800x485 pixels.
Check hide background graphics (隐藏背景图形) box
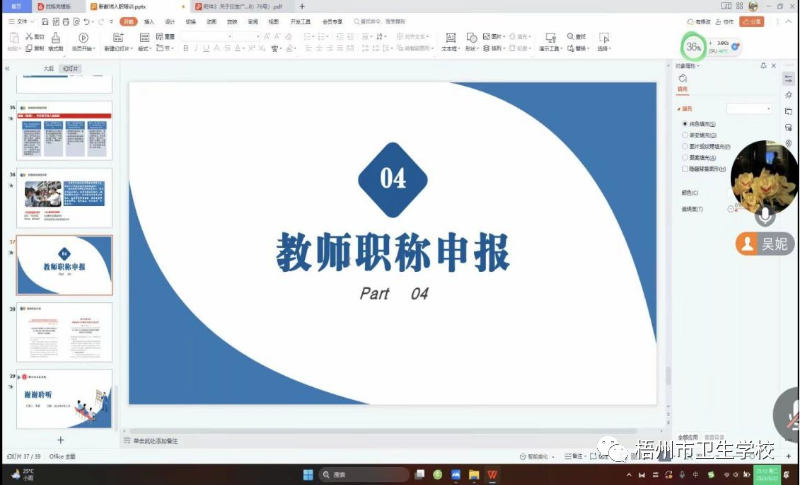pos(684,169)
